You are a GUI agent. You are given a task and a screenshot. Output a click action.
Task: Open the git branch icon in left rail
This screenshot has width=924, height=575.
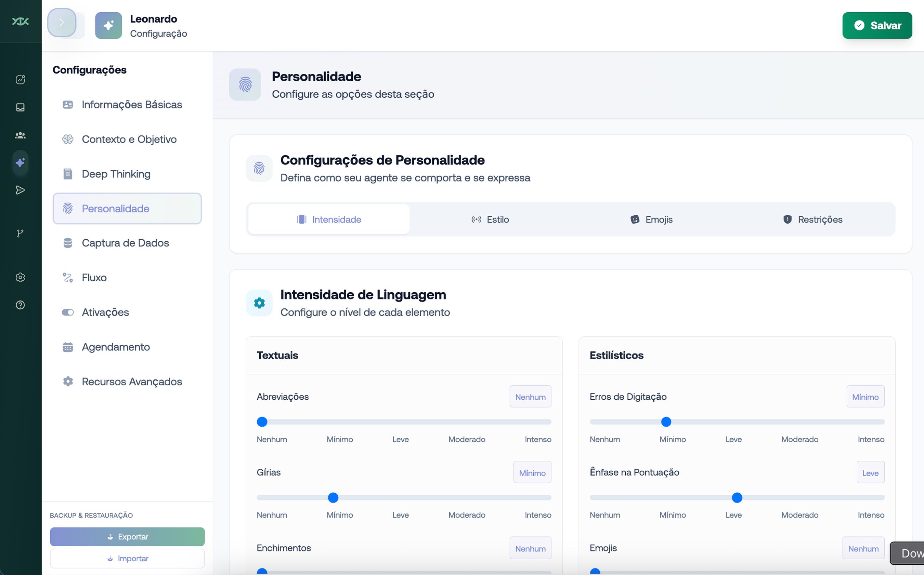20,233
